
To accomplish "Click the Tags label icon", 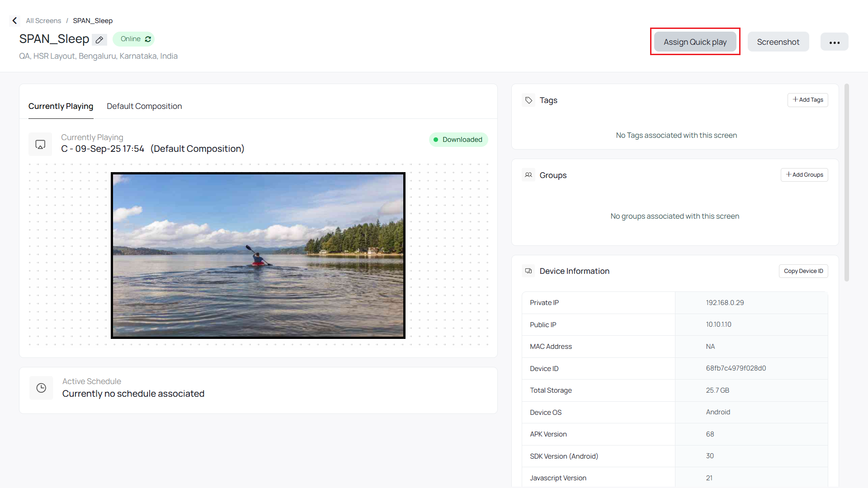I will coord(528,100).
